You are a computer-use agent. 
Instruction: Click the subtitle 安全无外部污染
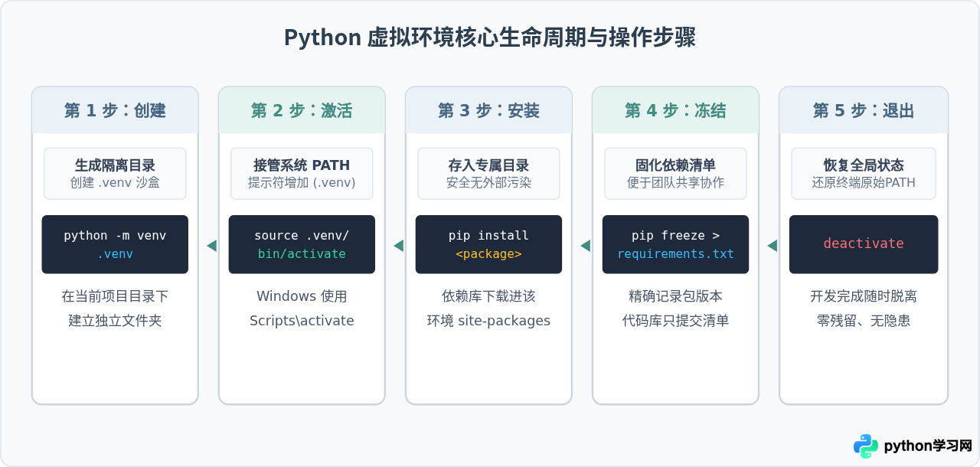click(488, 183)
